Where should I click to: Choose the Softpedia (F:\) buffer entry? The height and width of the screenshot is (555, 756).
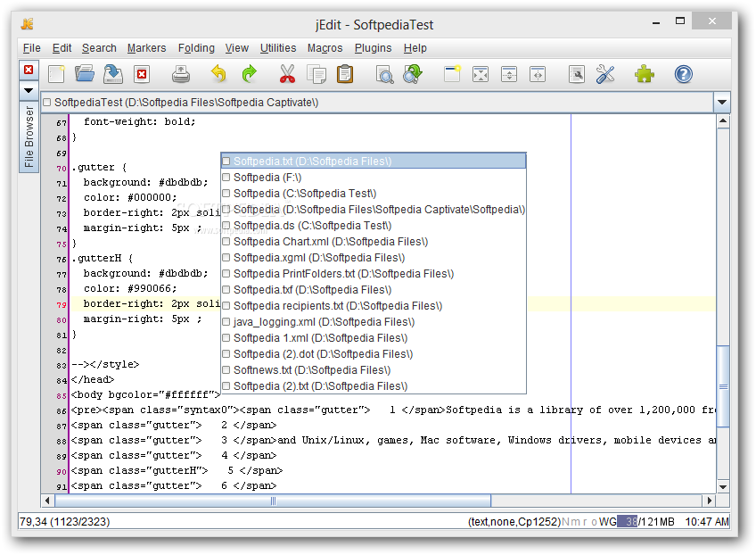[x=374, y=177]
